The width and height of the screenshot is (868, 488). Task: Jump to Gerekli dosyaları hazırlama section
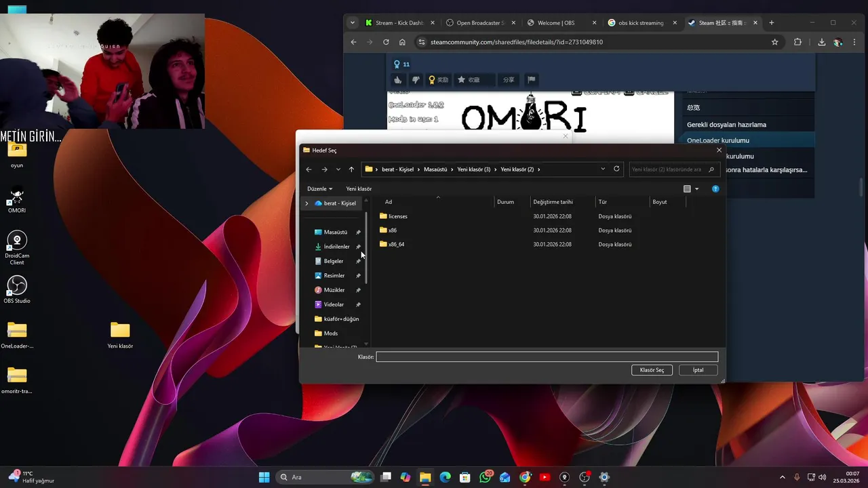[726, 125]
